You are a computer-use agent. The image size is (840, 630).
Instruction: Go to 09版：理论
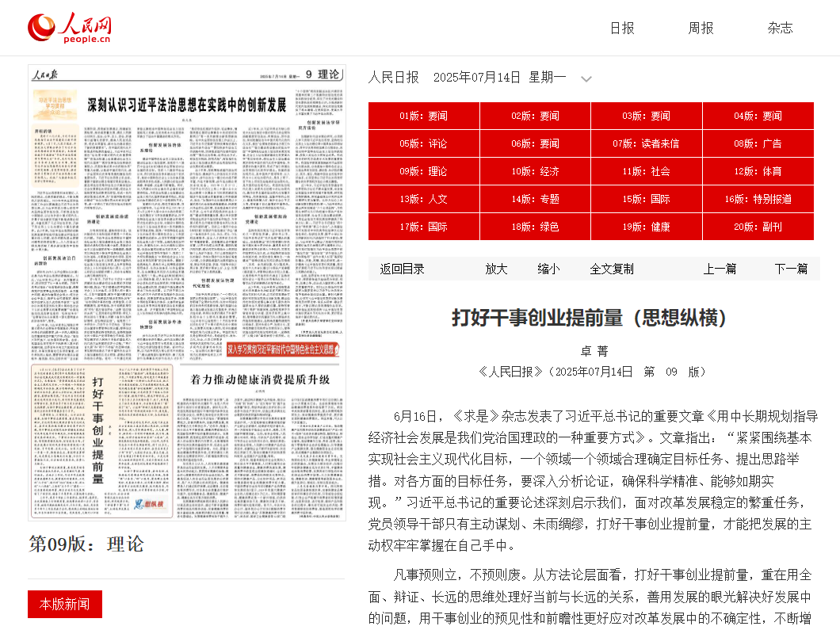point(424,171)
